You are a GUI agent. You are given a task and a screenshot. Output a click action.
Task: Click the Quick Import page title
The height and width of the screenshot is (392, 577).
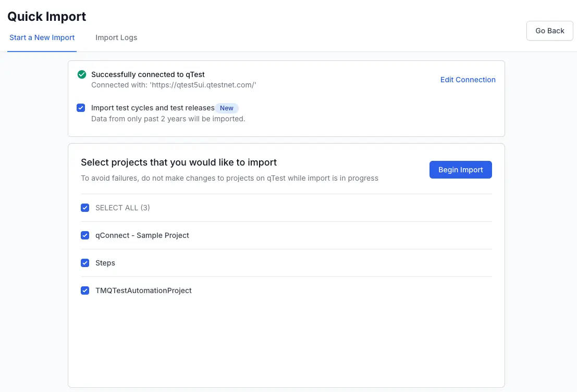tap(47, 17)
